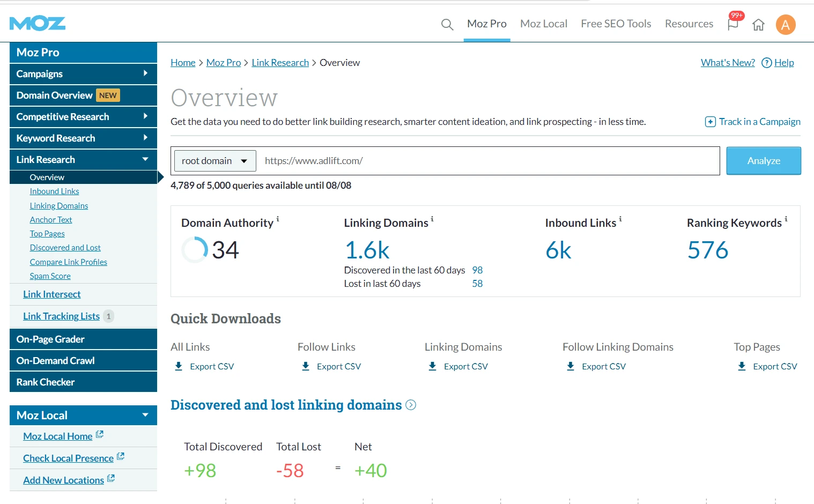Click Linking Domains info icon
This screenshot has width=814, height=504.
pos(432,219)
